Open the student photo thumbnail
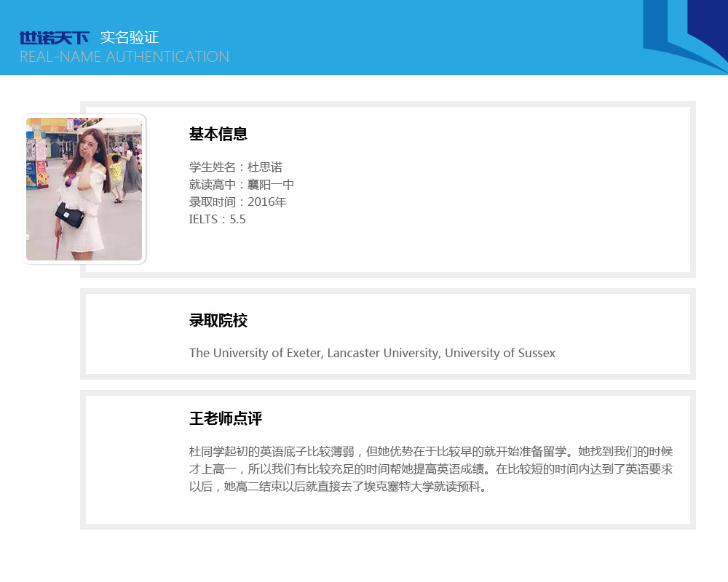Viewport: 728px width, 582px height. (x=84, y=188)
